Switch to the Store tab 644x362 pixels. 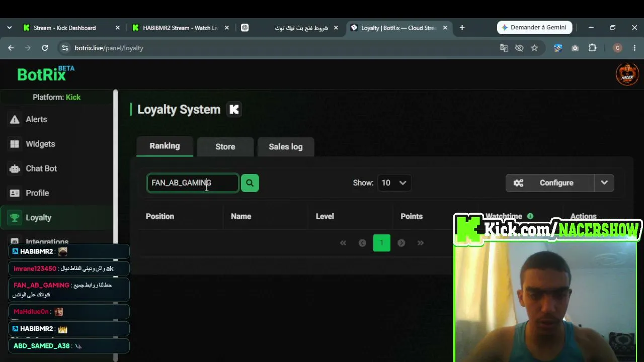tap(225, 147)
